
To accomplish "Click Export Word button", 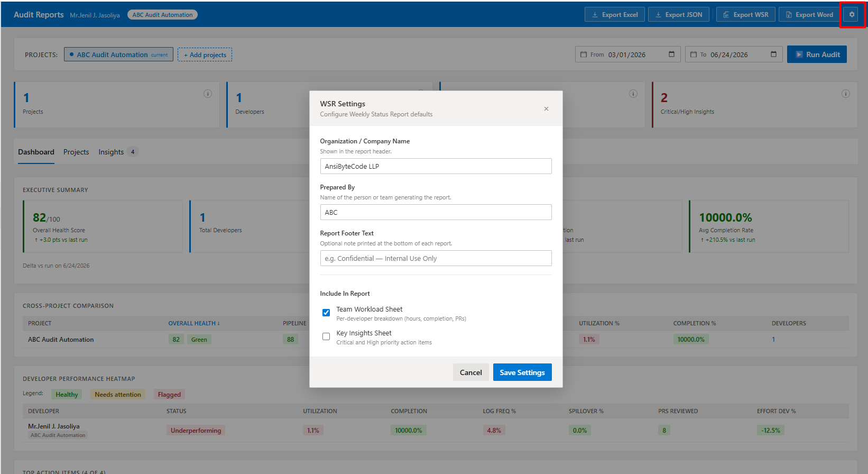I will point(809,15).
